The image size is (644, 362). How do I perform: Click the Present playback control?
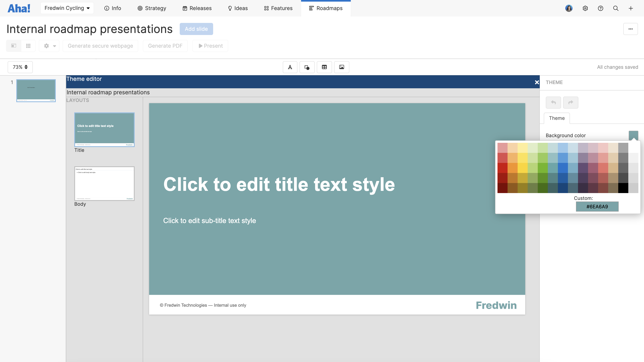(211, 45)
